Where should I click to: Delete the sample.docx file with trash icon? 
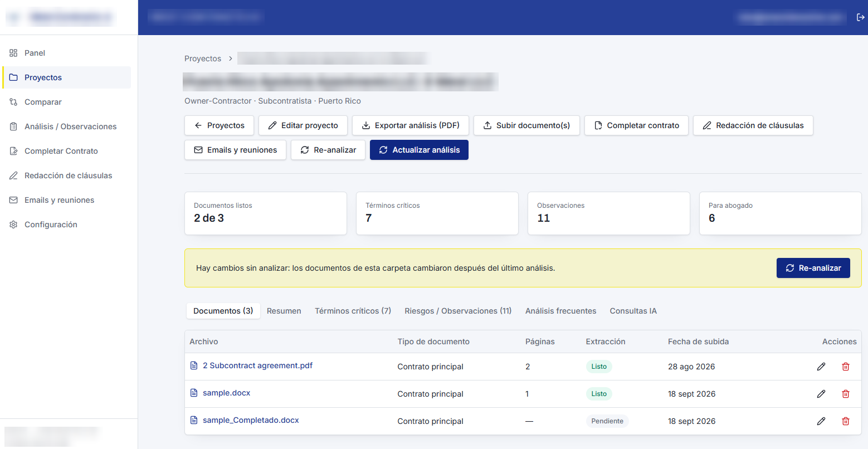click(x=846, y=394)
